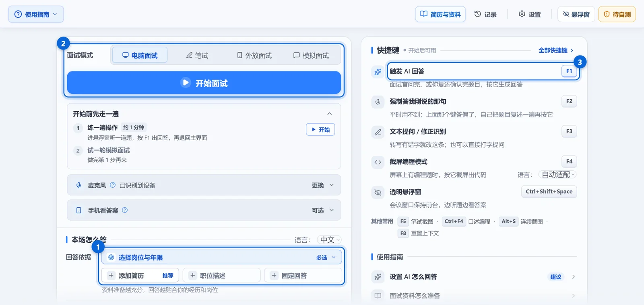
Task: Click the help icon next to 手机看答案
Action: point(125,210)
